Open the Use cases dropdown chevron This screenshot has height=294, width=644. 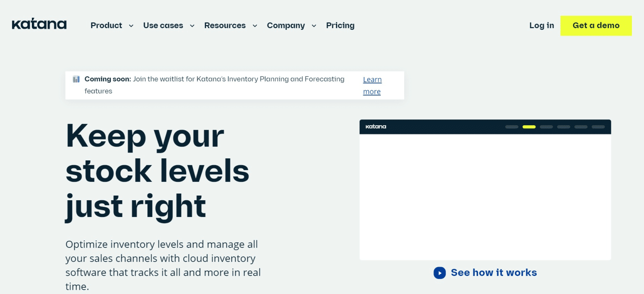click(192, 26)
